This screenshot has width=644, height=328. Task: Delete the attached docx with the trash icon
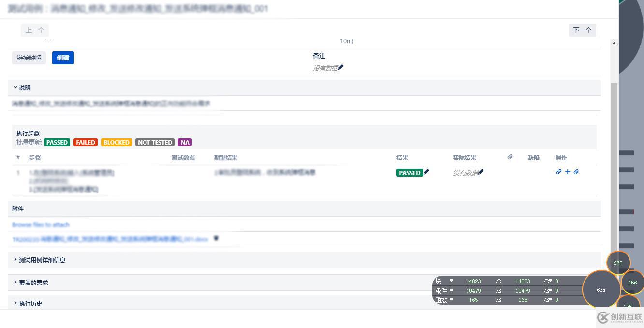216,238
